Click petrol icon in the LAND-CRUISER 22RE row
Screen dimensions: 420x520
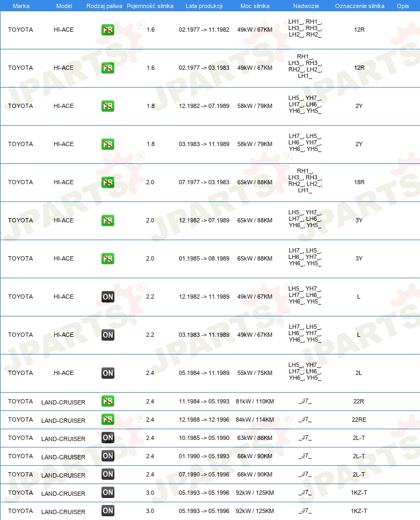coord(108,420)
